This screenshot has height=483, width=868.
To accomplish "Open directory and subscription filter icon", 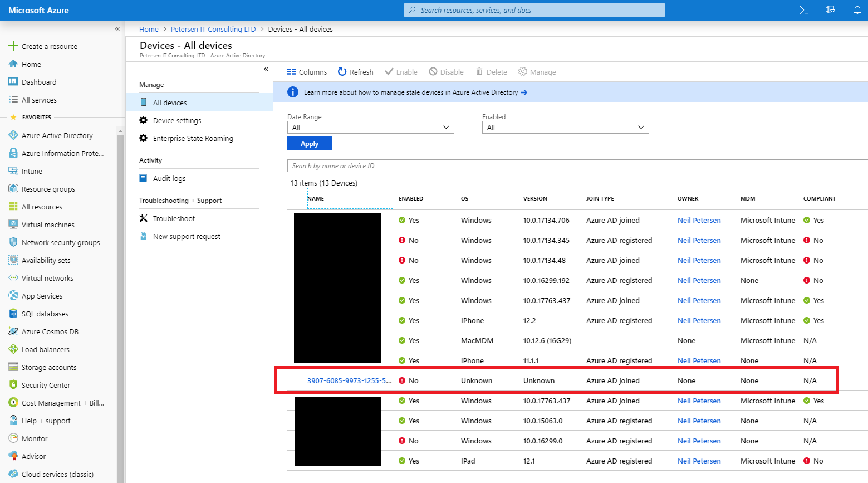I will pyautogui.click(x=831, y=10).
